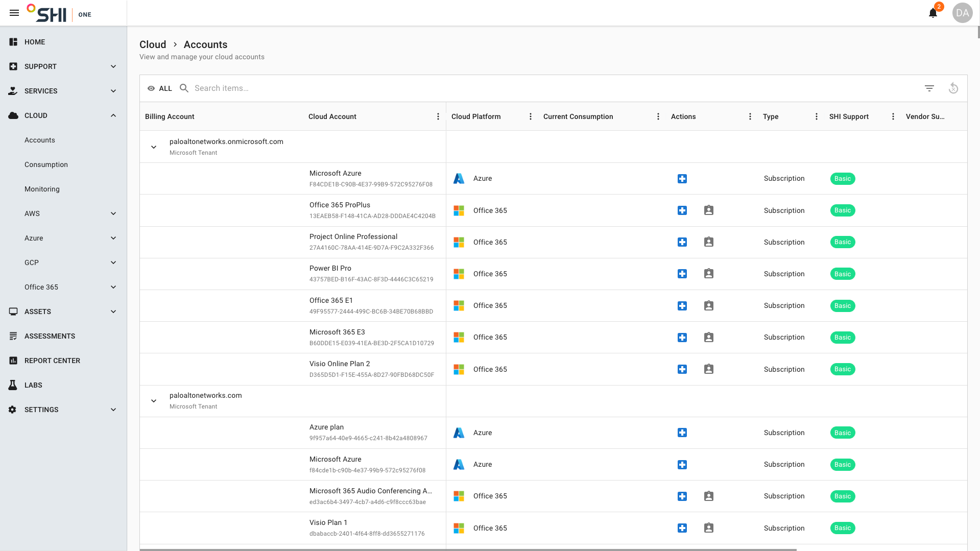Viewport: 980px width, 551px height.
Task: Open Consumption under Cloud menu
Action: coord(46,164)
